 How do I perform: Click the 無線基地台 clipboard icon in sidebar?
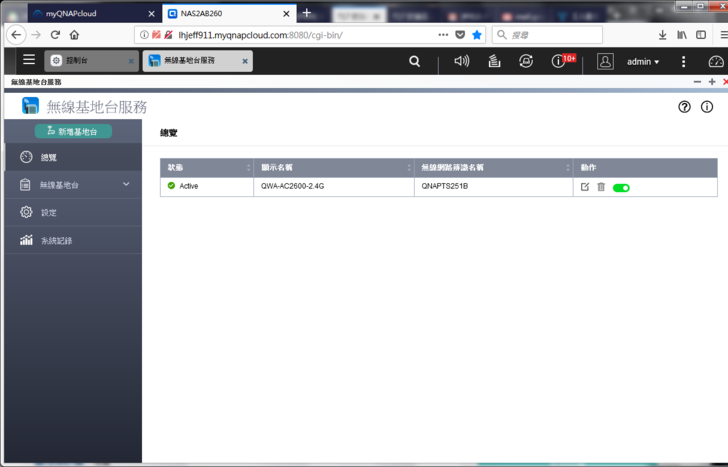(x=26, y=184)
